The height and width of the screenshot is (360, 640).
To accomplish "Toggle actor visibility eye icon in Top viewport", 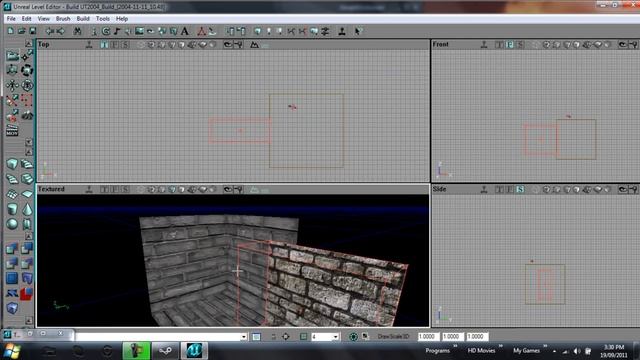I will [228, 44].
